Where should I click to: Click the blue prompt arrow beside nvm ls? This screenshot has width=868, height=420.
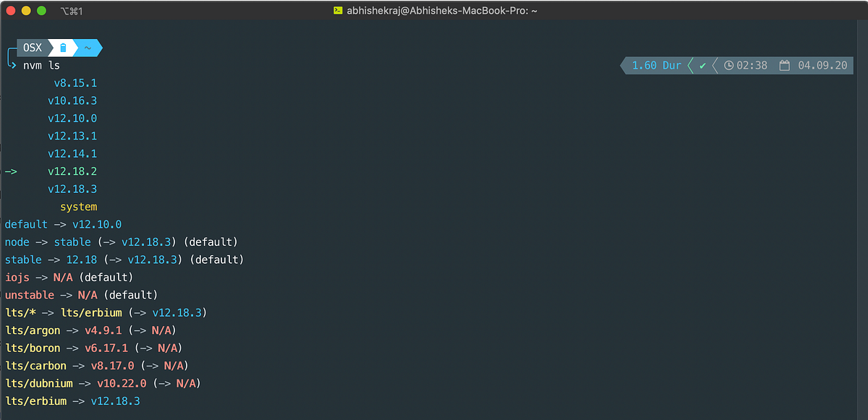pyautogui.click(x=14, y=65)
